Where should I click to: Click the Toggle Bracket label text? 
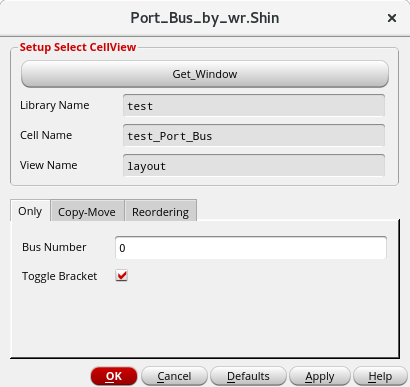[x=60, y=276]
